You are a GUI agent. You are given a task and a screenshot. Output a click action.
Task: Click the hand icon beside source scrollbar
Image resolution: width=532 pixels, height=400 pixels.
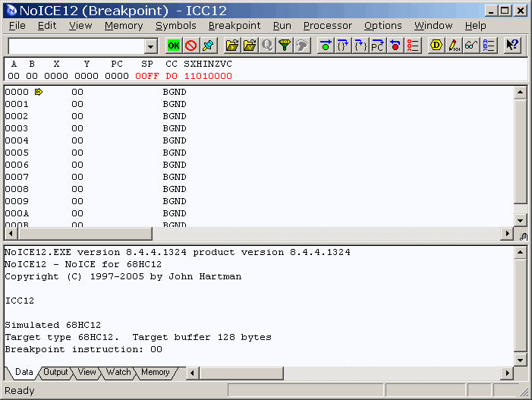point(523,237)
